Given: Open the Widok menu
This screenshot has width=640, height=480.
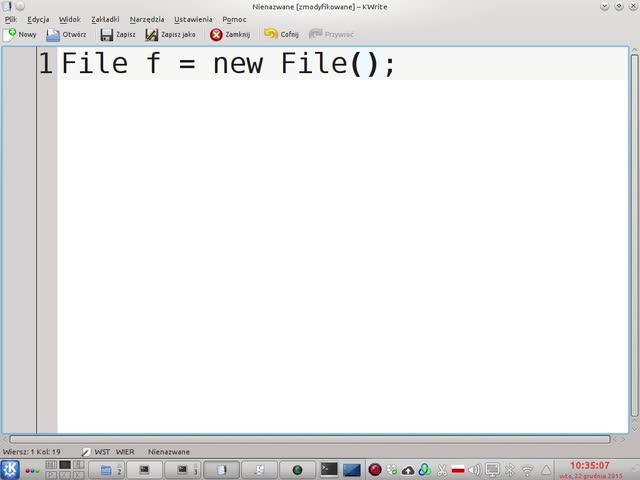Looking at the screenshot, I should click(70, 19).
